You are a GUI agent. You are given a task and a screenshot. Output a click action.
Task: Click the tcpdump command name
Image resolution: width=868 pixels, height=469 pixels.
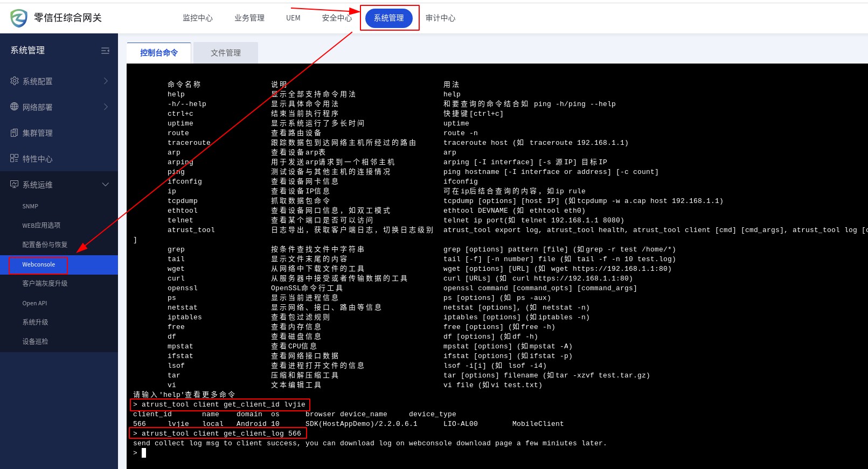pos(183,201)
